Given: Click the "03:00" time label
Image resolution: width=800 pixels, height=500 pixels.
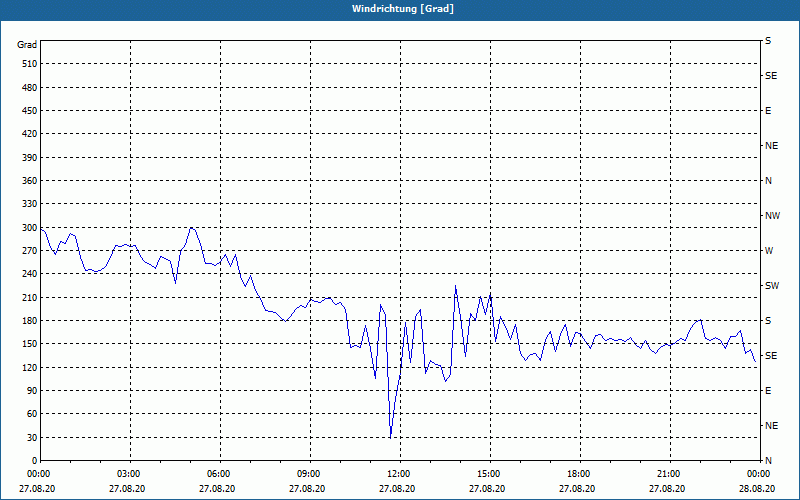Looking at the screenshot, I should click(128, 474).
